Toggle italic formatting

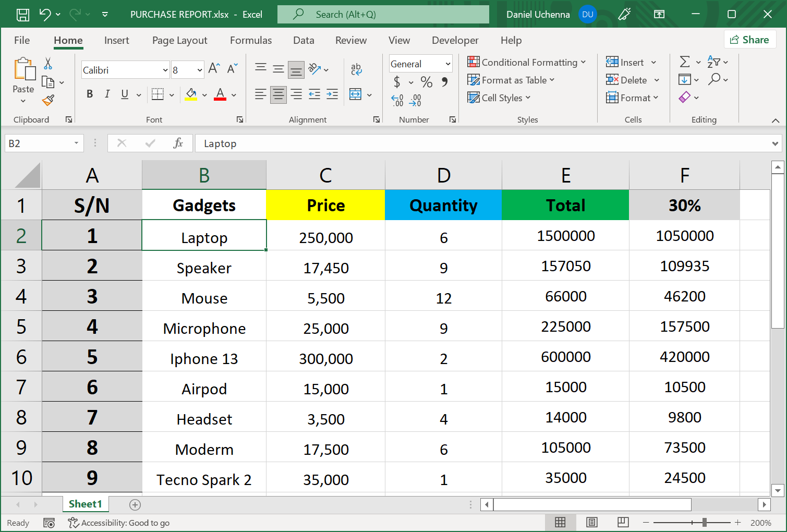tap(107, 94)
